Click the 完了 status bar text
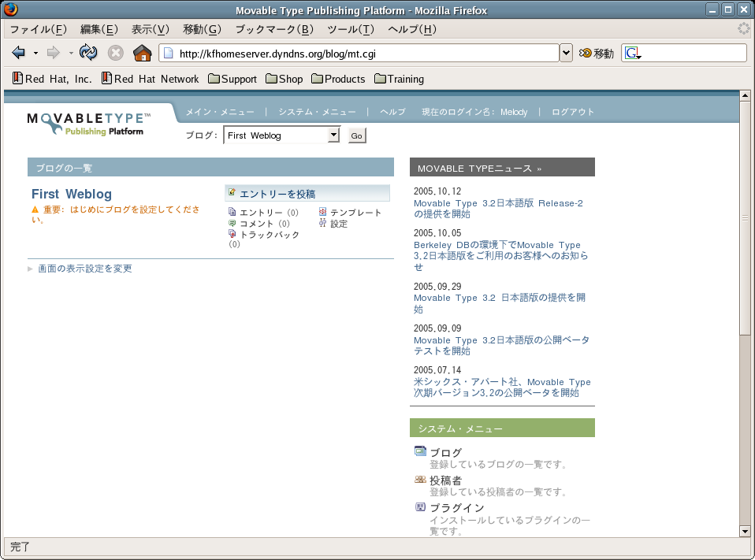 point(20,547)
